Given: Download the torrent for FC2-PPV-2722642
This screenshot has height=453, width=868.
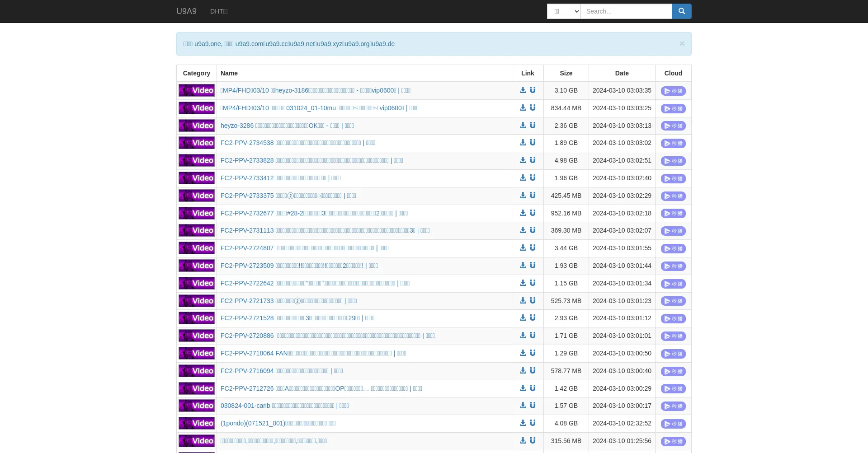Looking at the screenshot, I should tap(523, 283).
